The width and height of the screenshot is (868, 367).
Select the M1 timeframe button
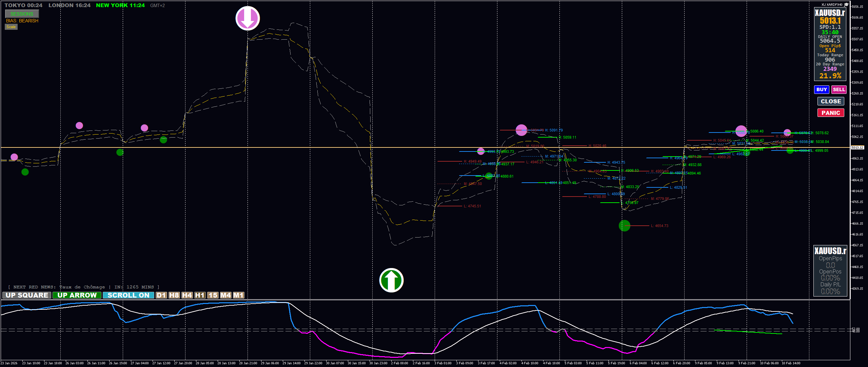pos(238,295)
